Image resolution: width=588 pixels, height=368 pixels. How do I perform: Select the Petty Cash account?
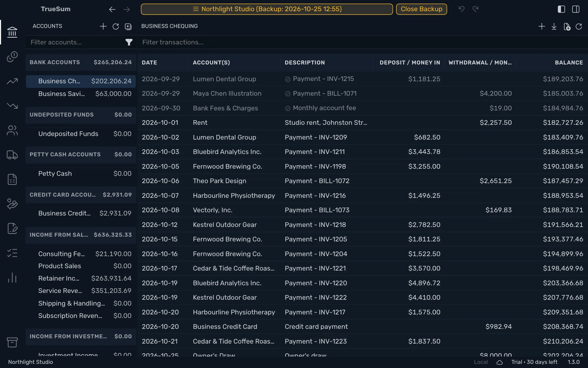click(81, 174)
